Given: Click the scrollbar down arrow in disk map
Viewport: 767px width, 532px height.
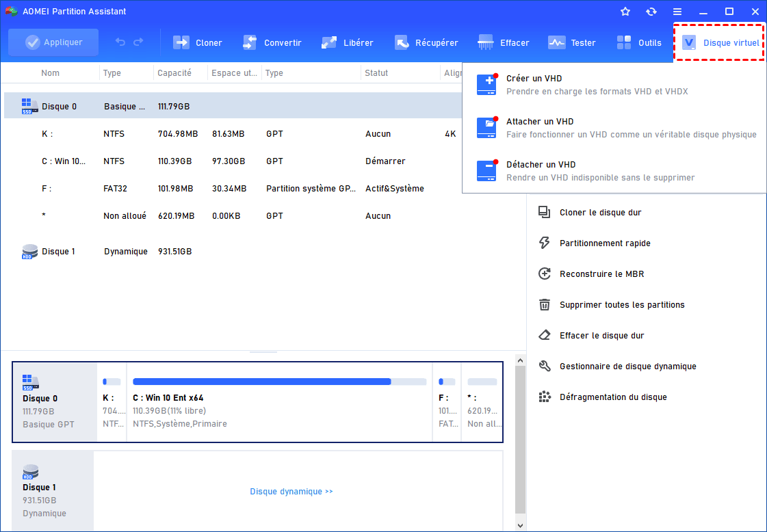Looking at the screenshot, I should 520,526.
